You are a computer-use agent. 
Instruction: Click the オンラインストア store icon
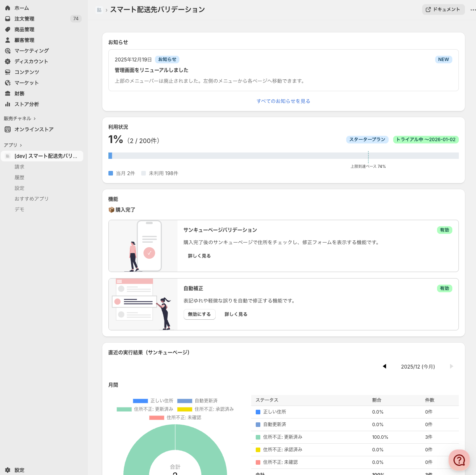(x=8, y=129)
